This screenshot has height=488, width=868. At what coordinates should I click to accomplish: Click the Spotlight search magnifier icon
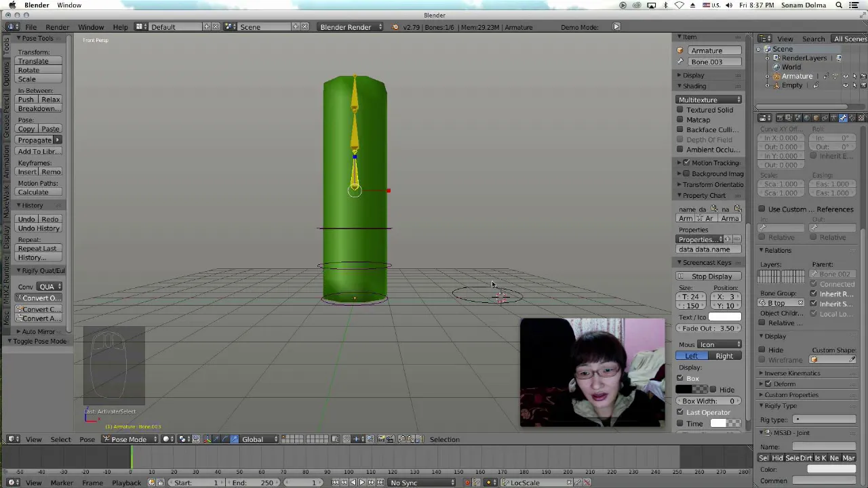(839, 5)
